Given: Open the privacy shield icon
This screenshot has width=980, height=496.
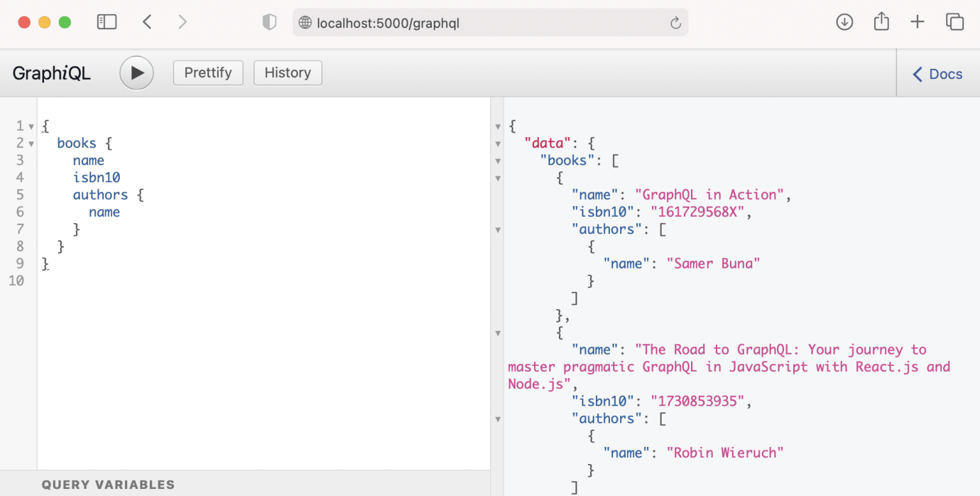Looking at the screenshot, I should (x=269, y=23).
